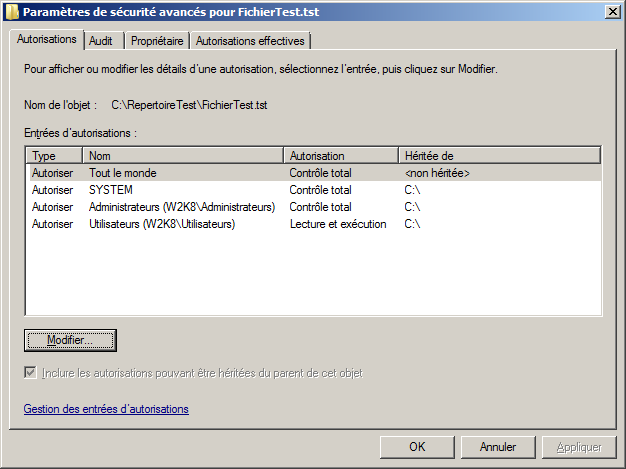Click the Autorisation column header
This screenshot has height=469, width=626.
[x=340, y=156]
